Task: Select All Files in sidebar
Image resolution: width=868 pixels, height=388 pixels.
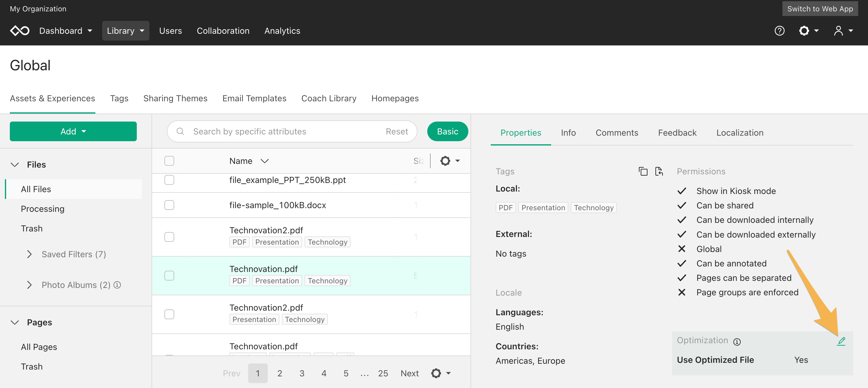Action: tap(73, 189)
